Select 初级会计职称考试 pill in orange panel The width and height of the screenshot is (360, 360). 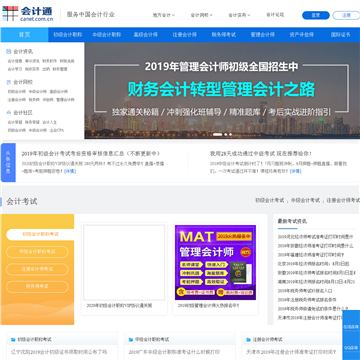click(40, 234)
